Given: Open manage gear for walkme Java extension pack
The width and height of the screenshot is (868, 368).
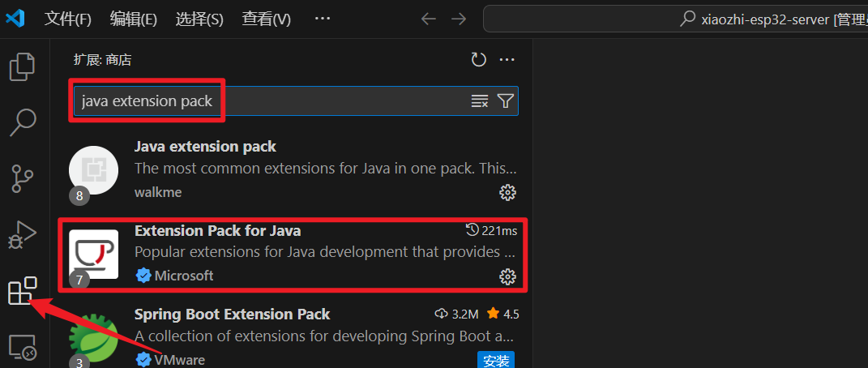Looking at the screenshot, I should tap(507, 193).
